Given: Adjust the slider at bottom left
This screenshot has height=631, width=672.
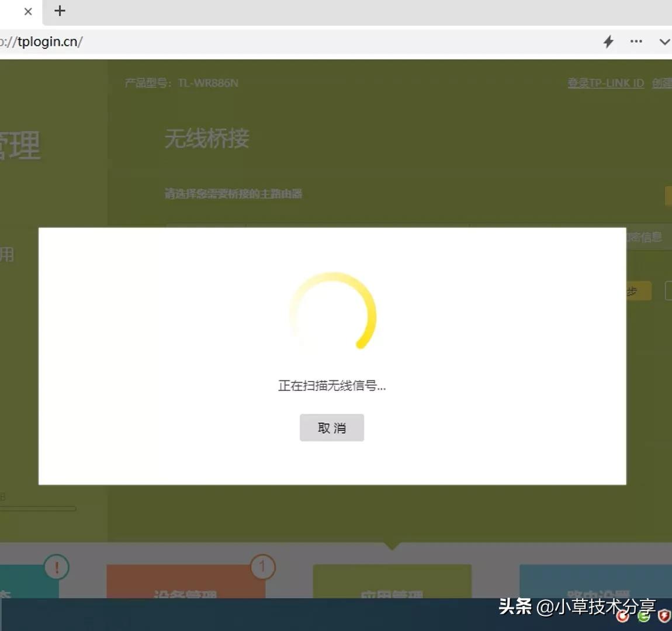Looking at the screenshot, I should (38, 508).
